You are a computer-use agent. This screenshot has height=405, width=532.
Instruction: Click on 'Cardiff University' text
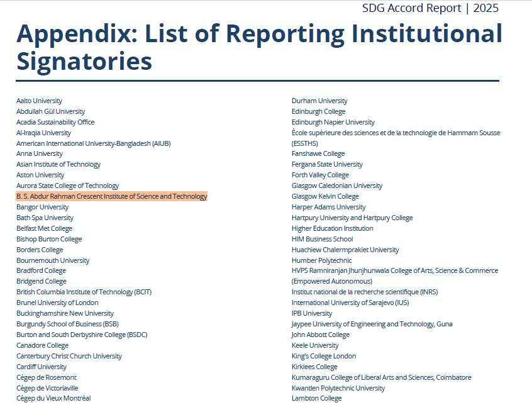point(41,367)
